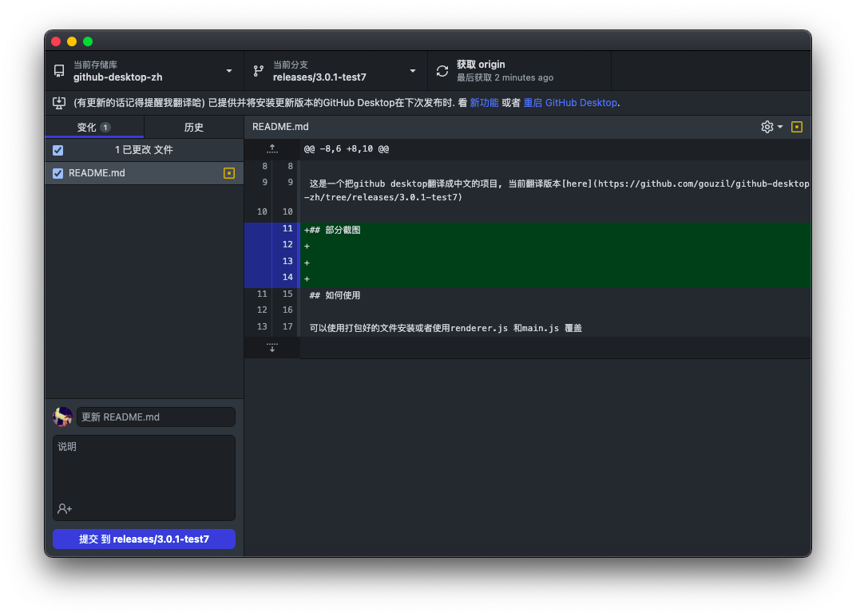The image size is (856, 616).
Task: Click 重启 GitHub Desktop link
Action: (570, 103)
